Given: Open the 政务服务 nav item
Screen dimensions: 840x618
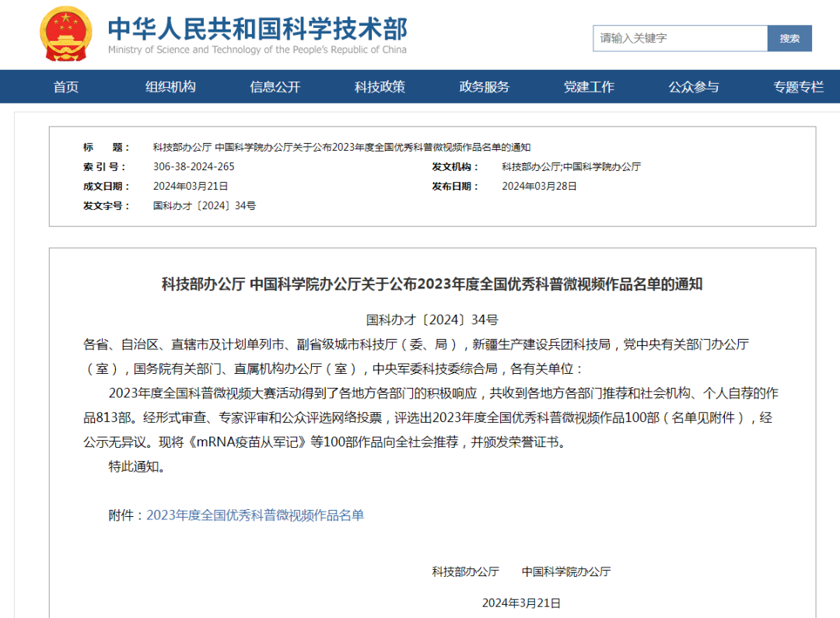Looking at the screenshot, I should [485, 87].
